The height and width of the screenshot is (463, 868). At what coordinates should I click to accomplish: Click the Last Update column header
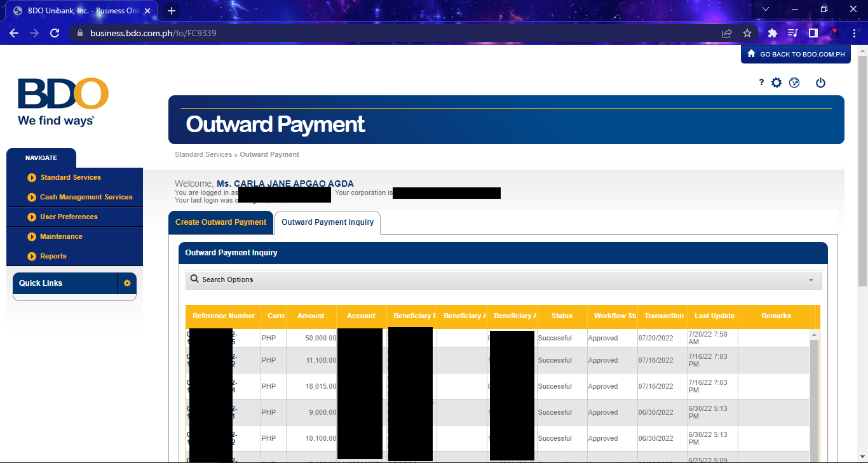click(x=713, y=316)
